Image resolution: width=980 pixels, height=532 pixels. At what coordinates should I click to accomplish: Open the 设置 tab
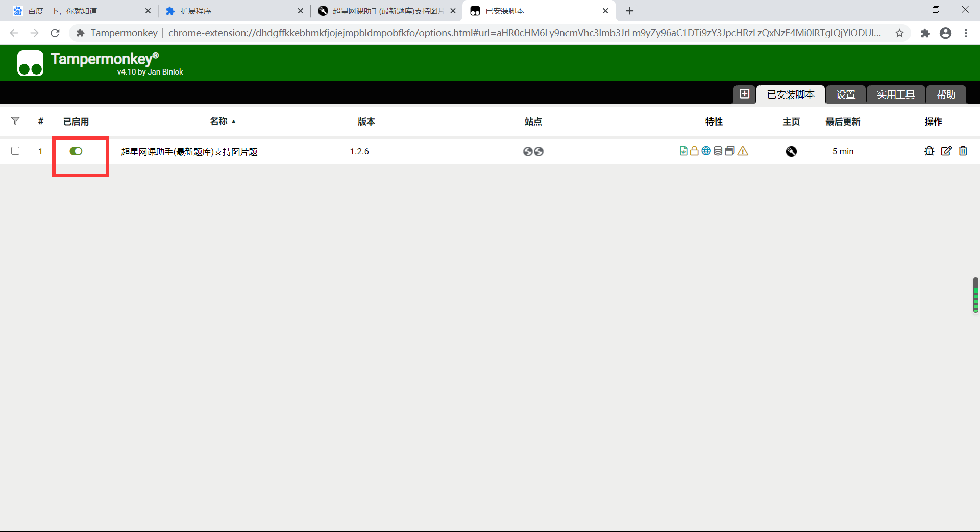(846, 94)
